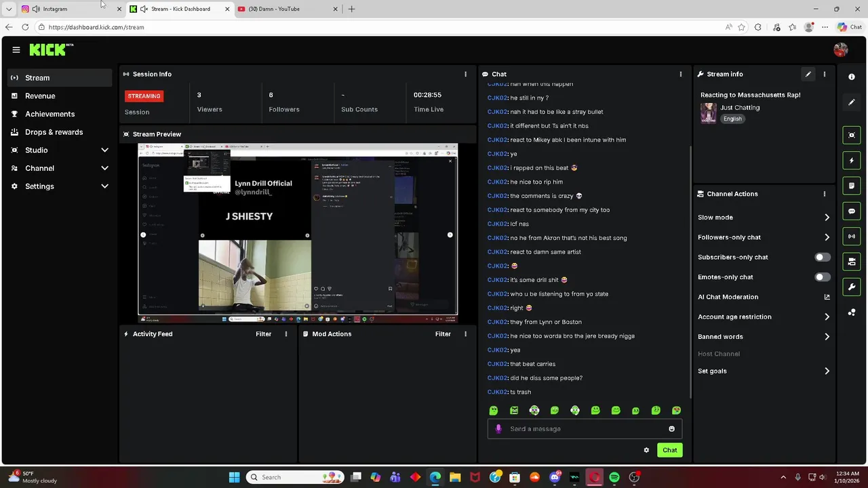Screen dimensions: 868x488
Task: Click the Send a message field
Action: point(585,428)
